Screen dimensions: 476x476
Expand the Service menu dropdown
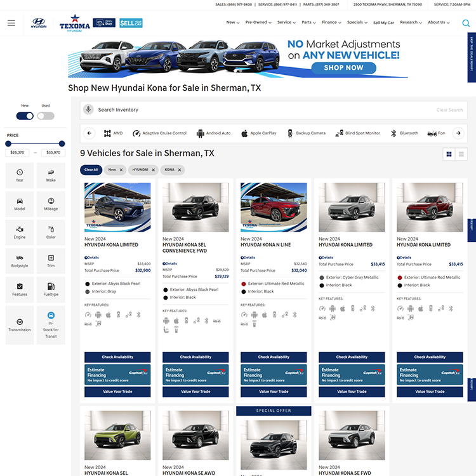pos(286,22)
